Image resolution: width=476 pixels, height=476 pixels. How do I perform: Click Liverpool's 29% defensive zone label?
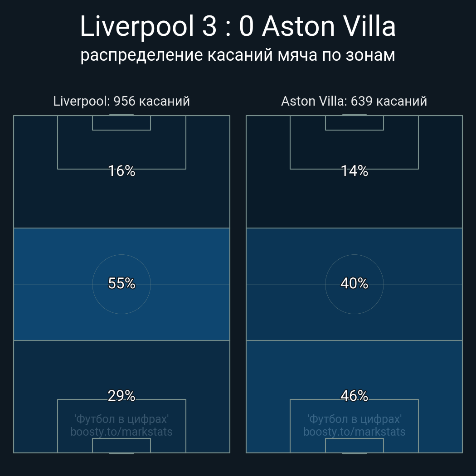click(x=121, y=396)
